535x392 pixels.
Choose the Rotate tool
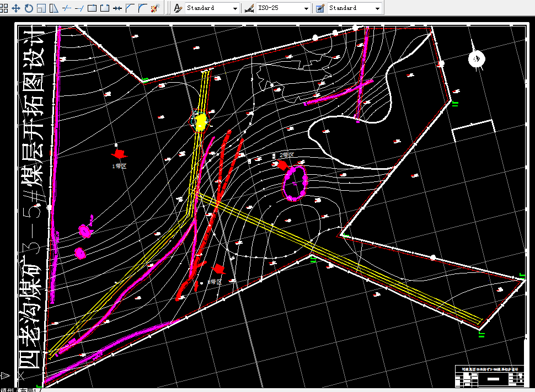click(29, 8)
